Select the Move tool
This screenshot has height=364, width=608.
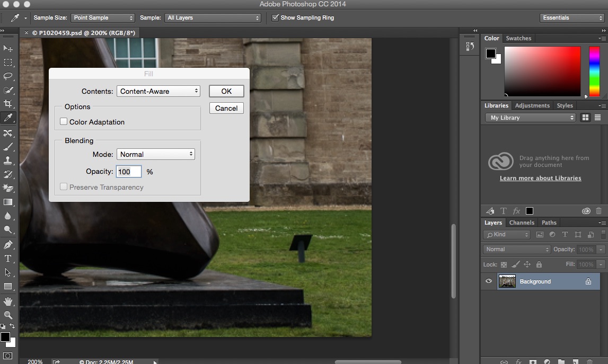click(x=8, y=48)
